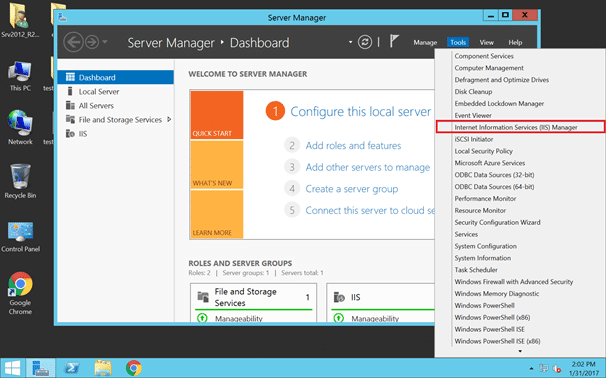This screenshot has width=606, height=378.
Task: Select the QUICK START orange tile
Action: (x=217, y=115)
